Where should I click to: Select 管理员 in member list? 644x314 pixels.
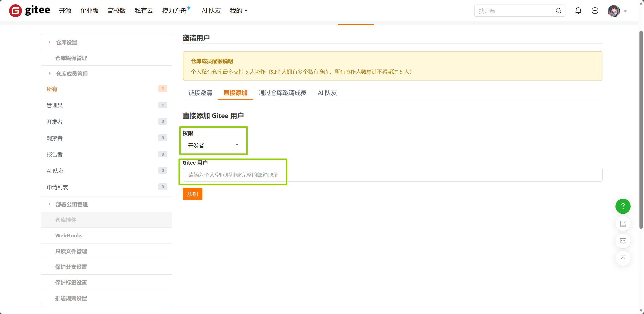[x=55, y=105]
